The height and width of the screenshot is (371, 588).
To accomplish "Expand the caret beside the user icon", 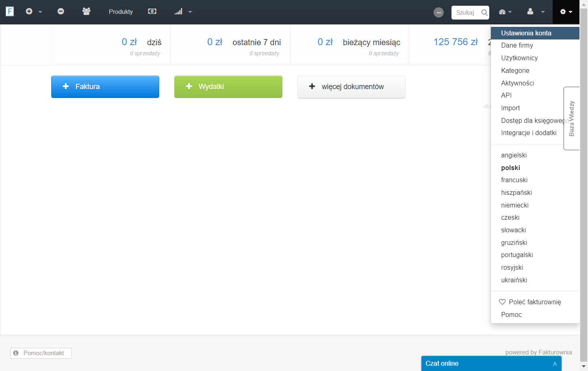I will click(543, 12).
